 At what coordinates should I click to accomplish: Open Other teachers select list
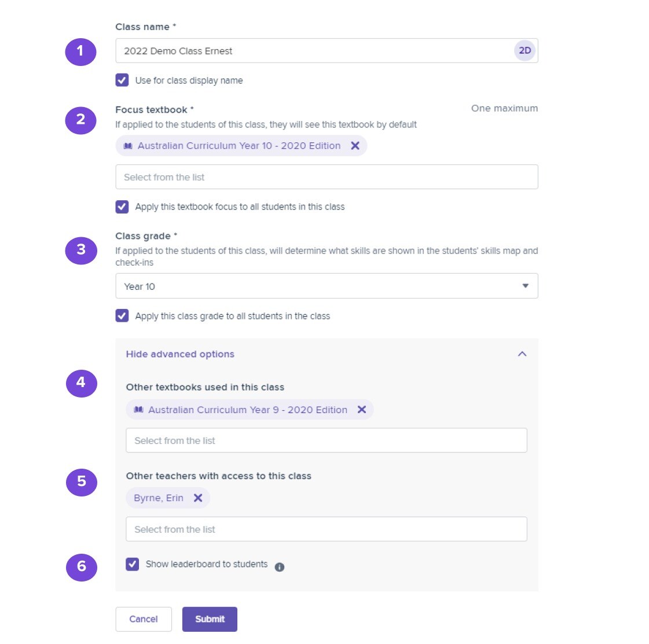[326, 529]
